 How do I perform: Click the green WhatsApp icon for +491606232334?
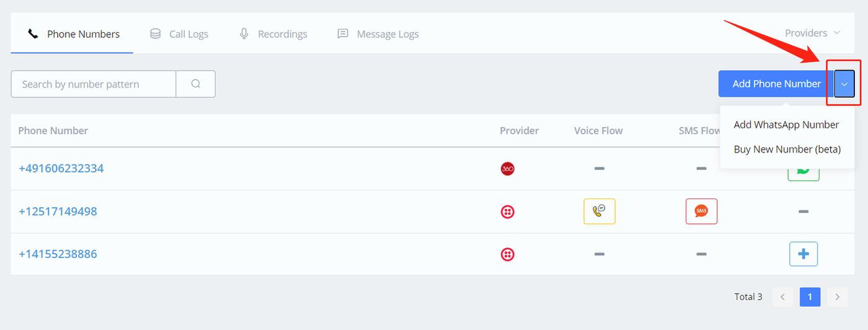tap(803, 172)
